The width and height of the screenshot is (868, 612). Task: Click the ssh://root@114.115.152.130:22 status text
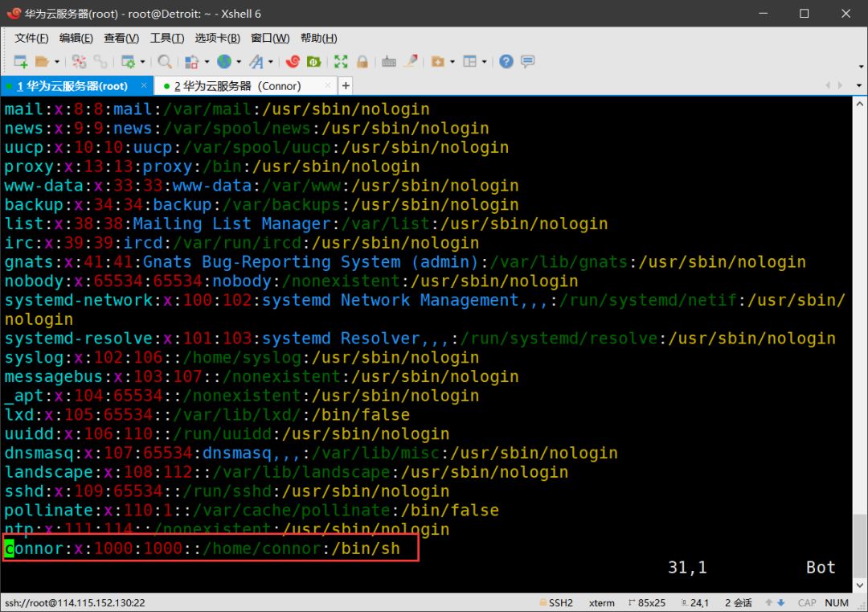75,602
